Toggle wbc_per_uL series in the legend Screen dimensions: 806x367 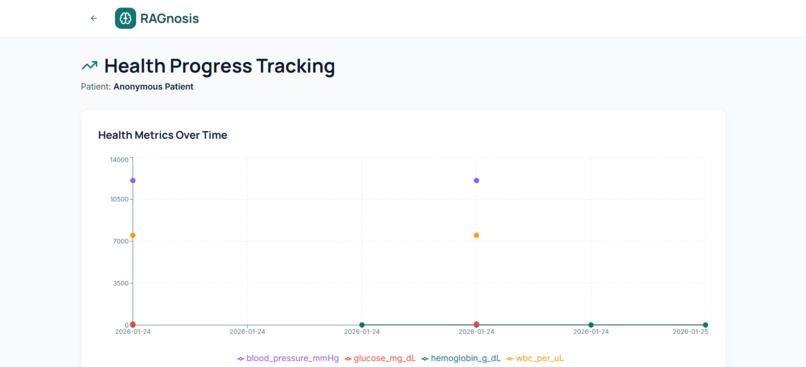point(535,358)
